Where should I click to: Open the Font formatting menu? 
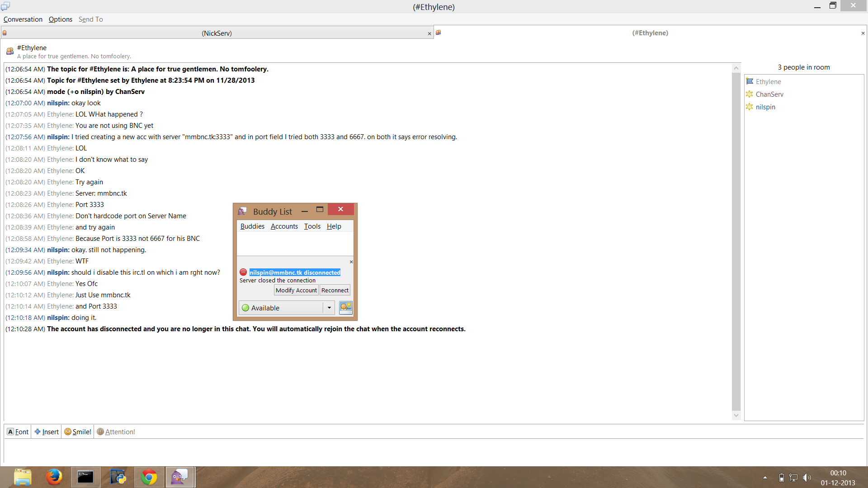(x=18, y=432)
